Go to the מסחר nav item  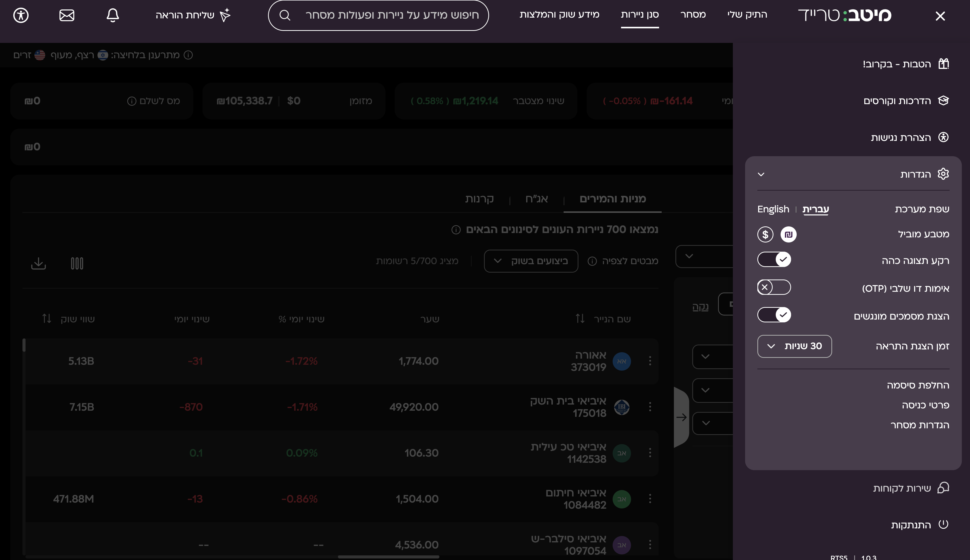693,15
